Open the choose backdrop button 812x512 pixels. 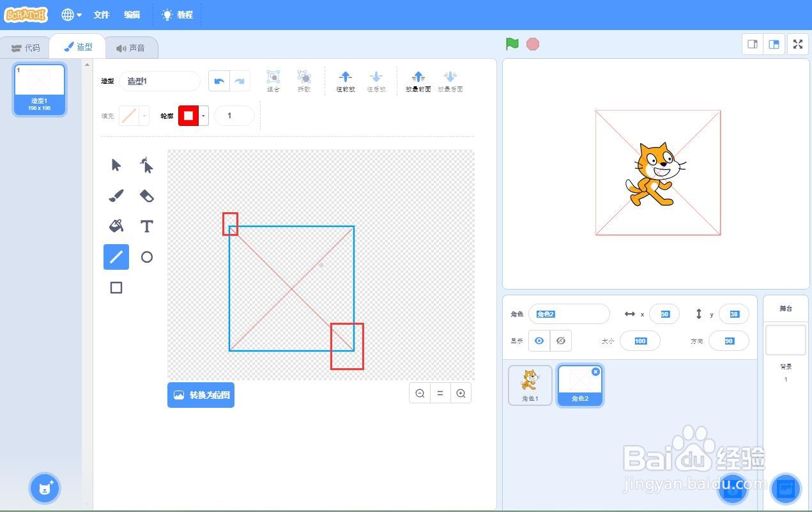click(x=786, y=489)
